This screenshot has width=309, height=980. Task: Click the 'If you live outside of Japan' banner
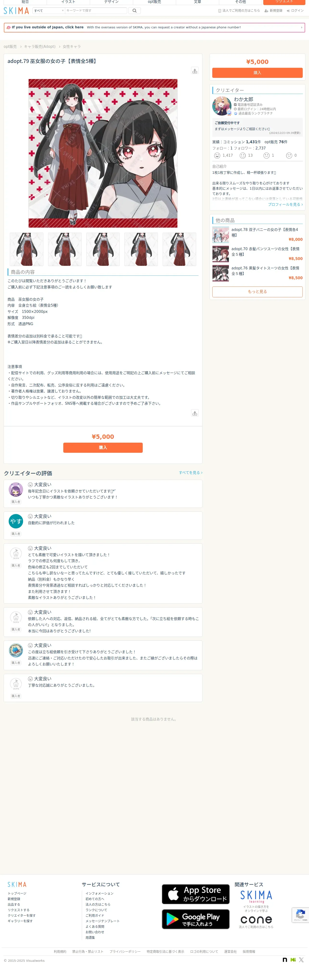(x=154, y=27)
